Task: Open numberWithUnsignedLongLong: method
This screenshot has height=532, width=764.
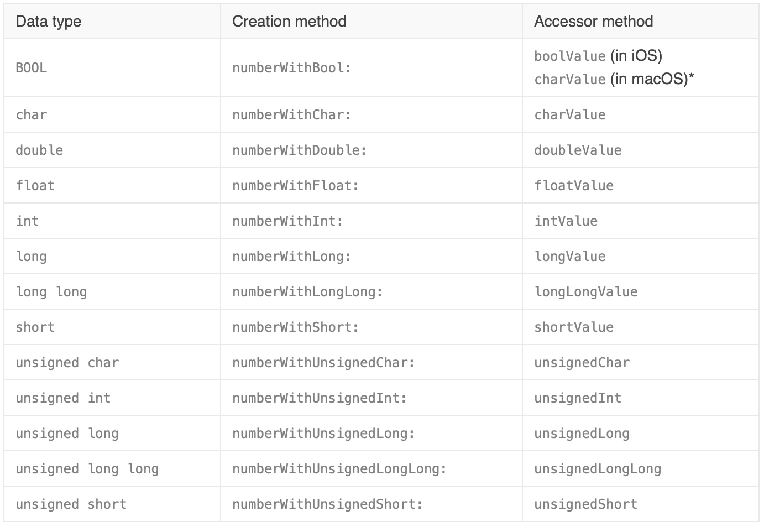Action: [339, 469]
